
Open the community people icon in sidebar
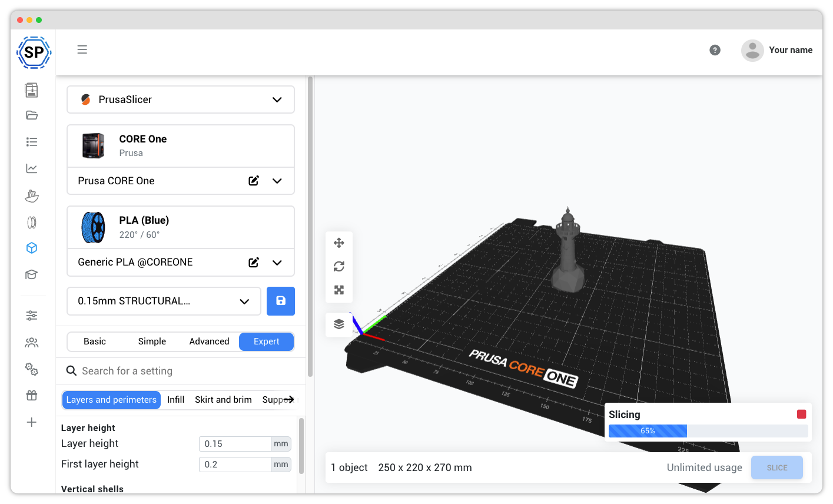tap(32, 342)
